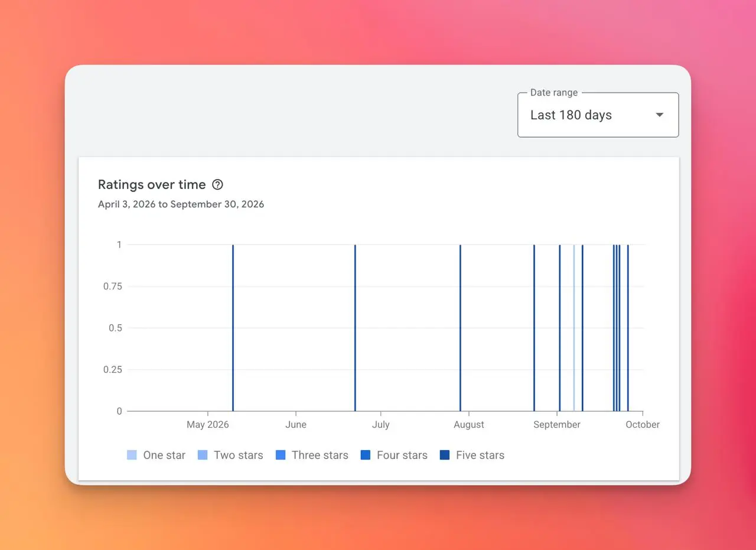Click the May 2026 axis label
This screenshot has width=756, height=550.
(x=207, y=424)
